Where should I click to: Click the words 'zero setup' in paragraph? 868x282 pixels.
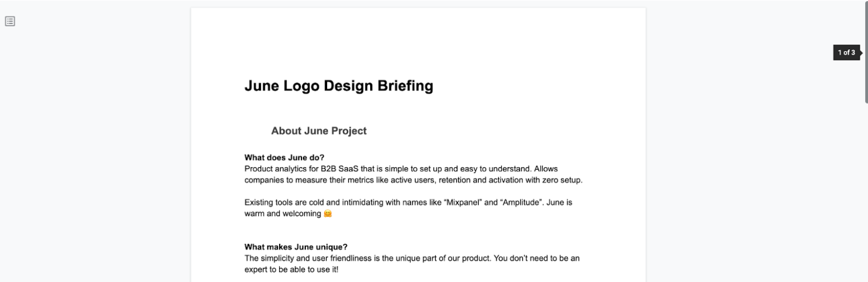pyautogui.click(x=563, y=180)
